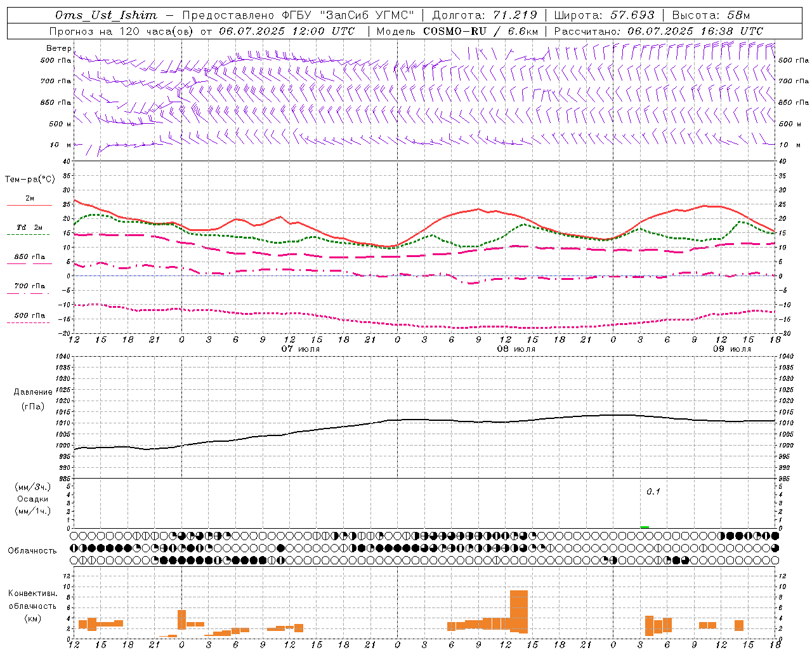
Task: Click the 'Тем-ра(°C)' temperature panel label
Action: pos(30,180)
